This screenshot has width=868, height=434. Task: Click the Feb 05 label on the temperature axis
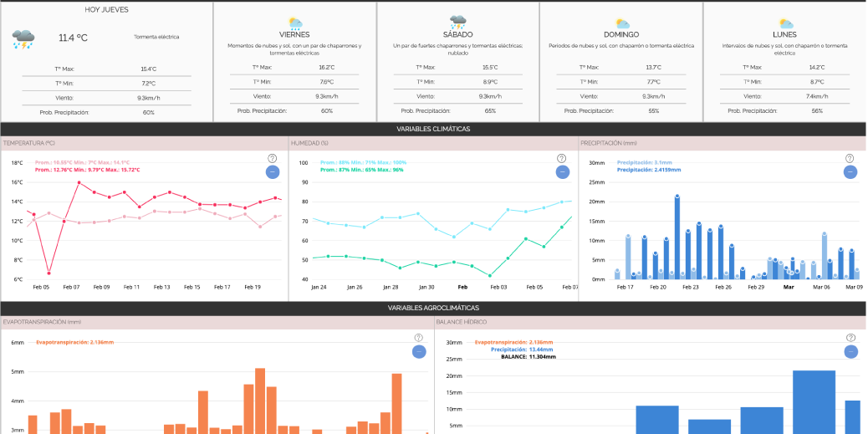[x=41, y=288]
